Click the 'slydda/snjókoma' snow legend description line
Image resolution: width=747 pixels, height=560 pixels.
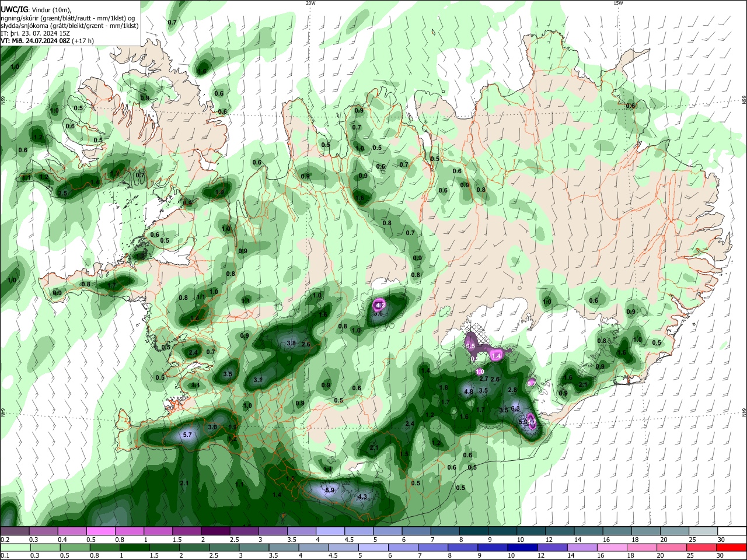(69, 26)
